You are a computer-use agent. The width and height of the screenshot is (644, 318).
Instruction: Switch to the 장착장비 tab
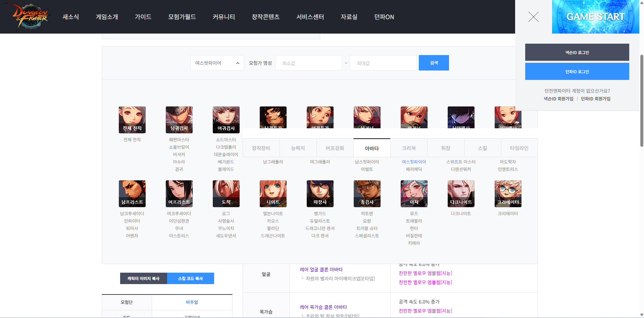click(261, 148)
